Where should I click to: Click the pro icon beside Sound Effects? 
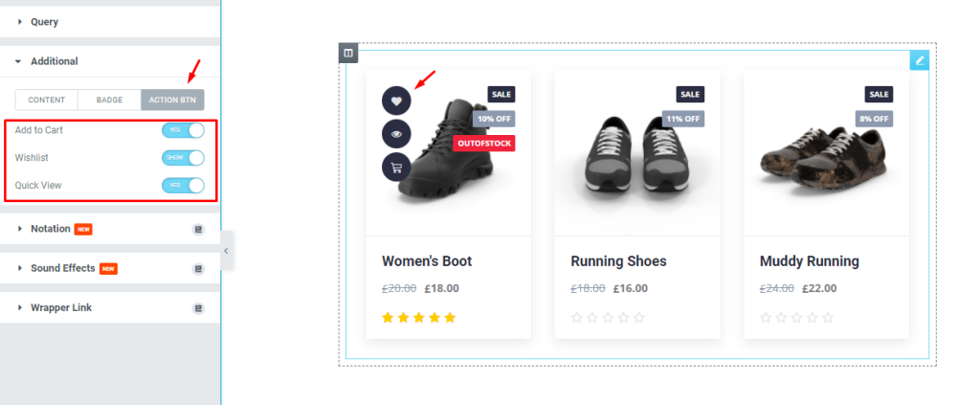click(x=198, y=269)
